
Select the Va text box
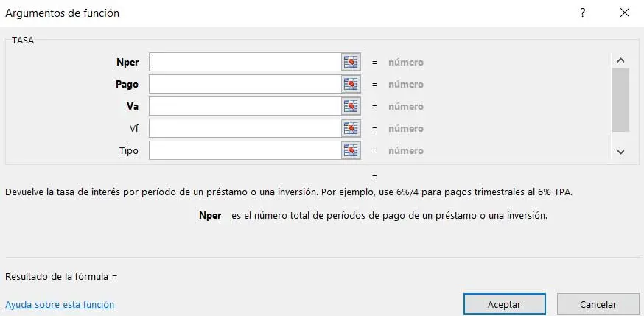(245, 107)
